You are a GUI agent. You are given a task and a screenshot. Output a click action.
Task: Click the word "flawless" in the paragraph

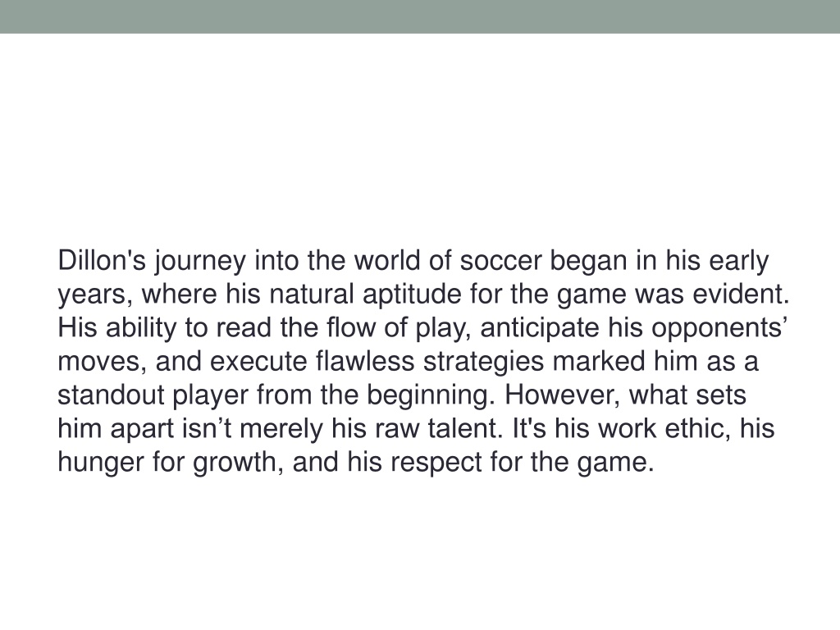[365, 362]
